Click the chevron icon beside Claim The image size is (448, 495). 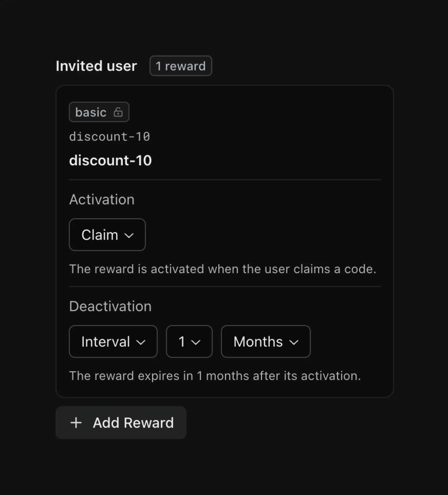[129, 235]
